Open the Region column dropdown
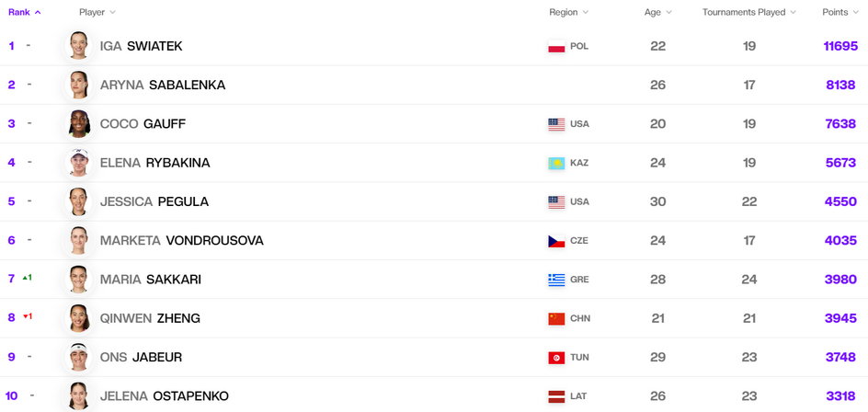This screenshot has height=412, width=868. 569,12
